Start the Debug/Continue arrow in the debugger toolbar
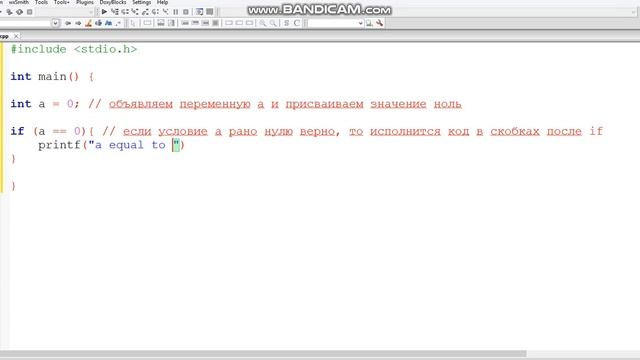The image size is (640, 360). tap(104, 12)
